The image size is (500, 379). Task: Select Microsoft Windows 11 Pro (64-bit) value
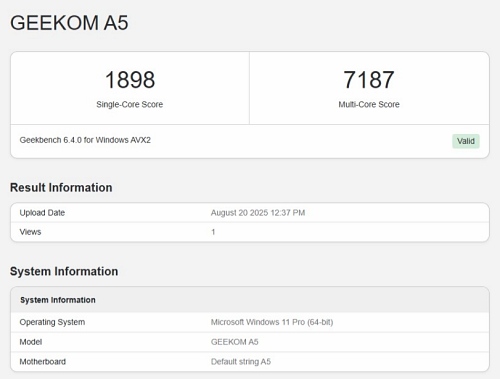[x=272, y=322]
